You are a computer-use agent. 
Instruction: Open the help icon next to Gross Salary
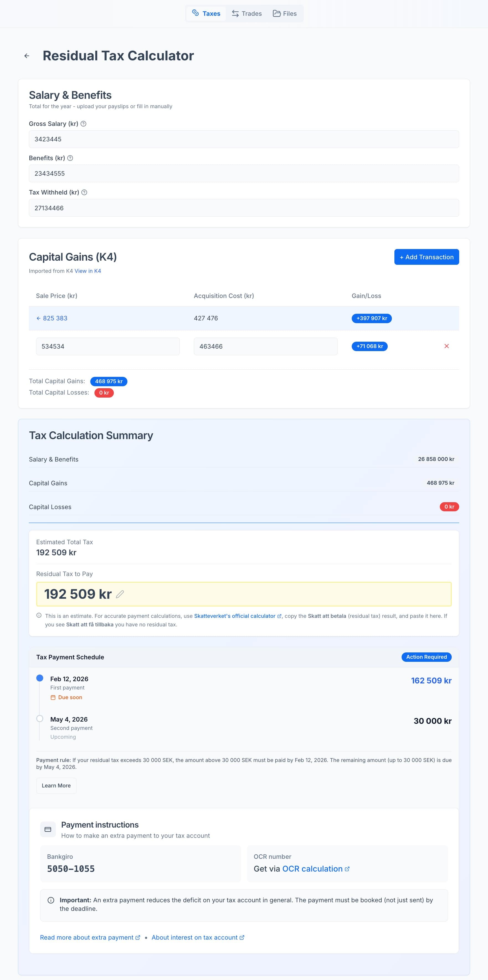coord(83,124)
